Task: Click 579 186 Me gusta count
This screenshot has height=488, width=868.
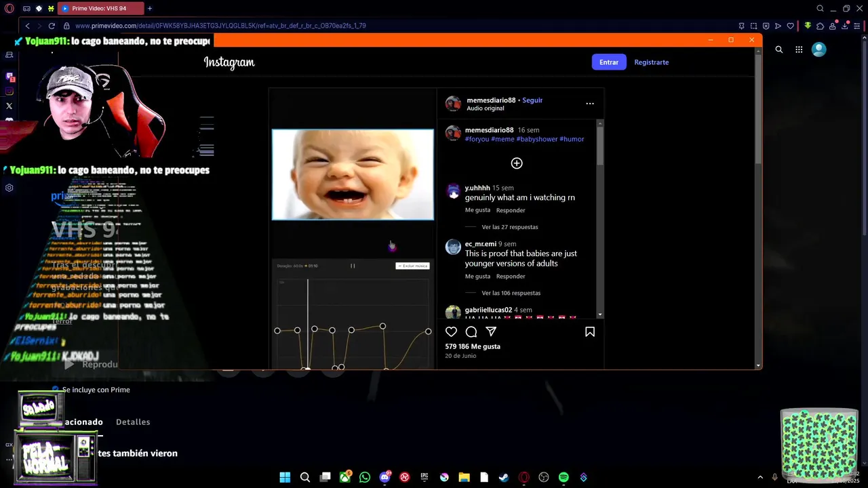Action: coord(473,346)
